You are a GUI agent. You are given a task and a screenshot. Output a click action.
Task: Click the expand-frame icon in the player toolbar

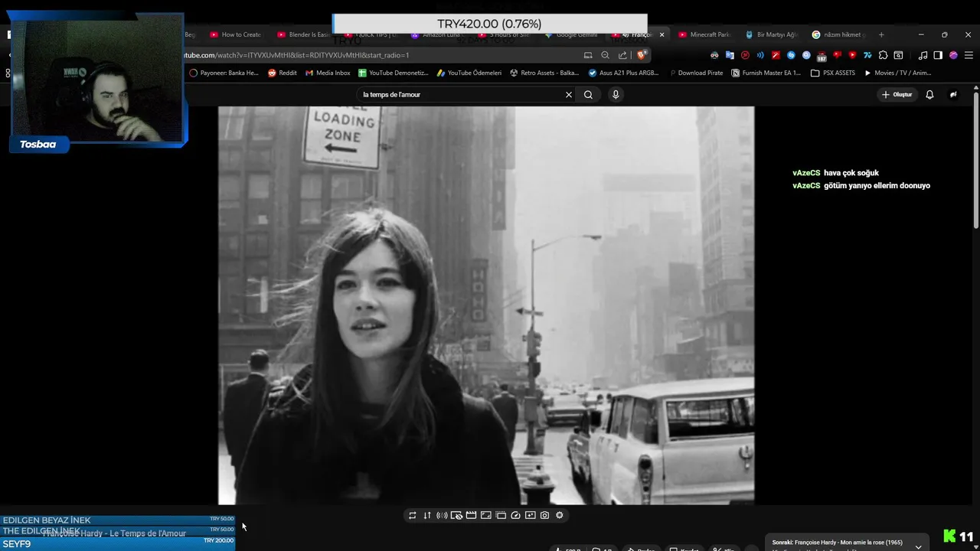(486, 515)
